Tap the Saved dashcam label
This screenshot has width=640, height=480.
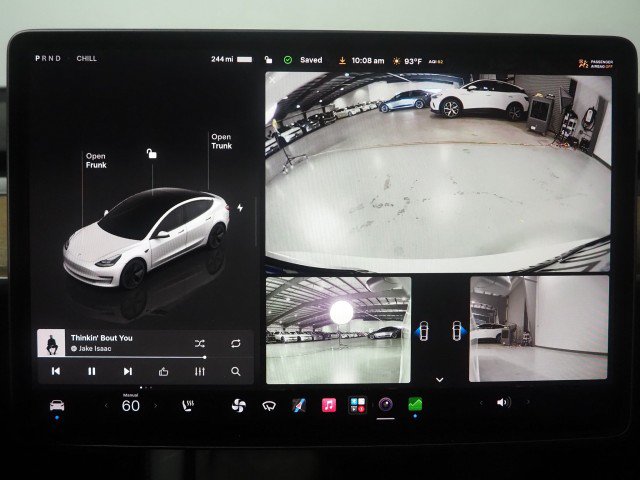click(x=311, y=60)
